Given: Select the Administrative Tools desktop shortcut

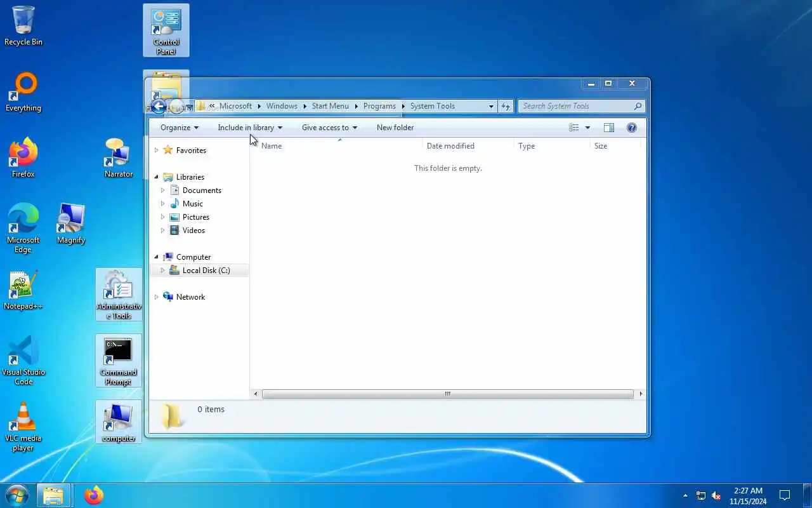Looking at the screenshot, I should tap(119, 294).
